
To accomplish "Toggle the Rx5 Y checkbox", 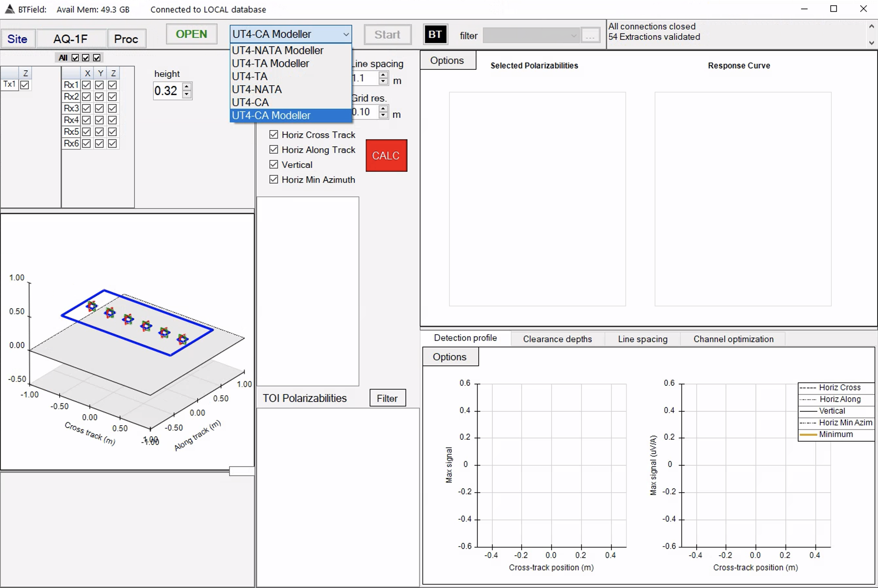I will (x=100, y=132).
